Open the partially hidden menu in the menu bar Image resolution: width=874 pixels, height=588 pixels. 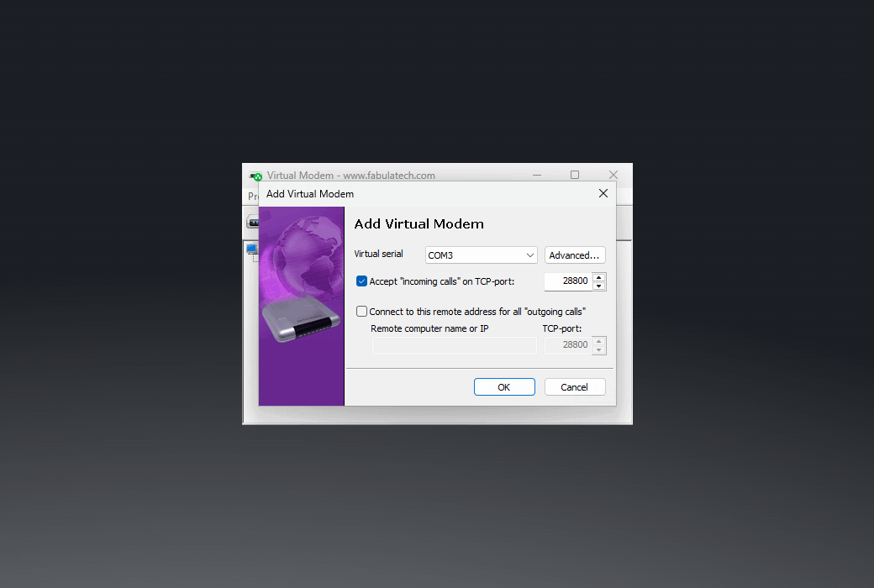(x=252, y=197)
